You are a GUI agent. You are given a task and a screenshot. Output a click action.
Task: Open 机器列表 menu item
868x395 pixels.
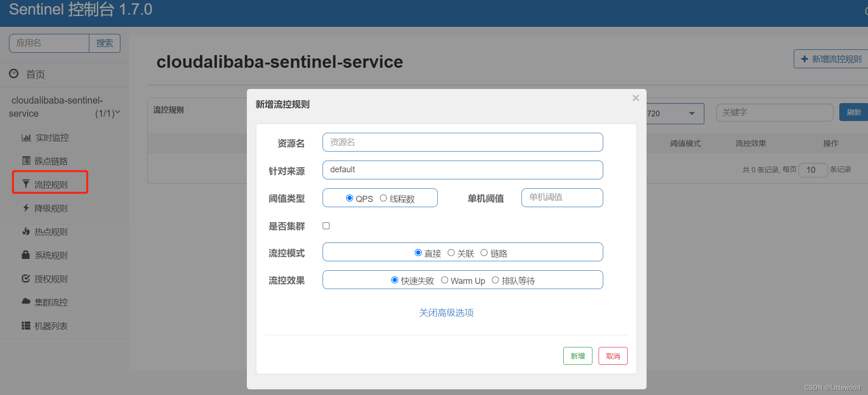pos(51,326)
